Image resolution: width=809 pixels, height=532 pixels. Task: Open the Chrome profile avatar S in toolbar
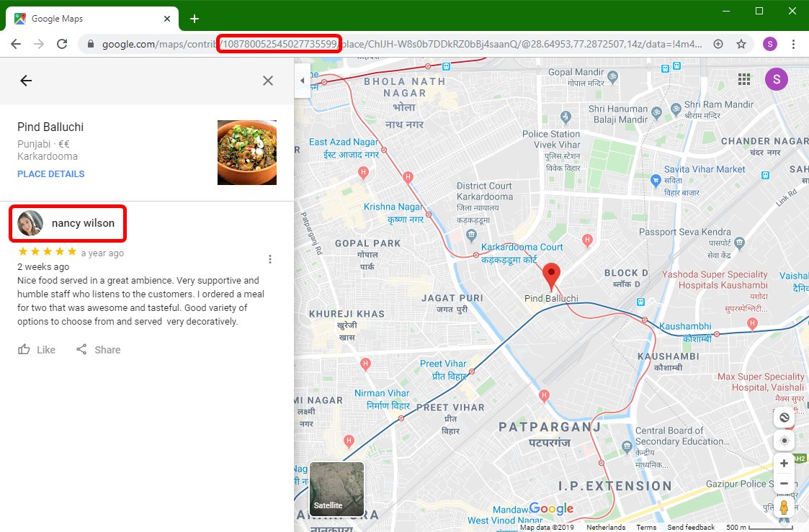coord(770,44)
